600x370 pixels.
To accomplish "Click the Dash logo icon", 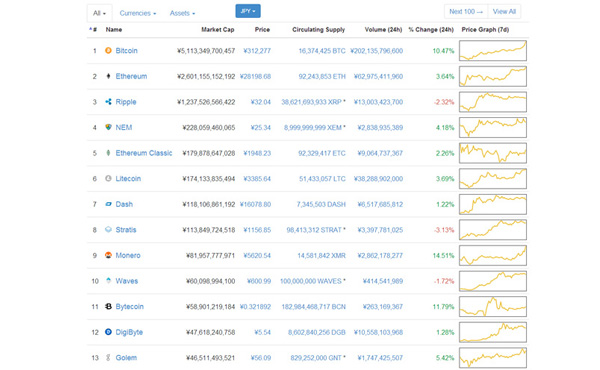I will pos(108,204).
